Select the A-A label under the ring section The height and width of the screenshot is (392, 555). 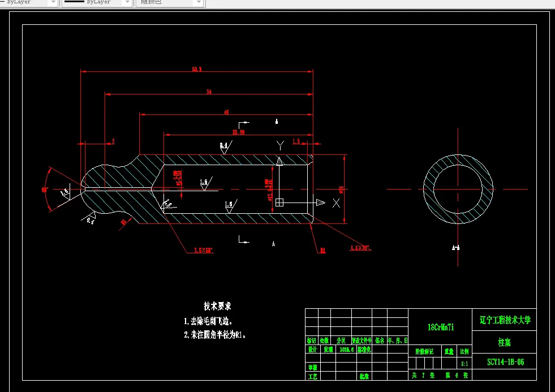[456, 248]
